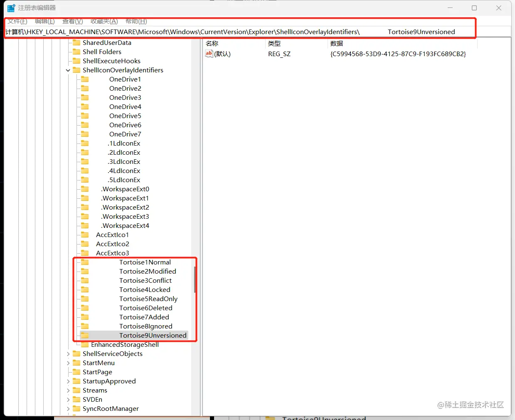This screenshot has width=515, height=420.
Task: Click the tree pane vertical scrollbar thumb
Action: (195, 279)
